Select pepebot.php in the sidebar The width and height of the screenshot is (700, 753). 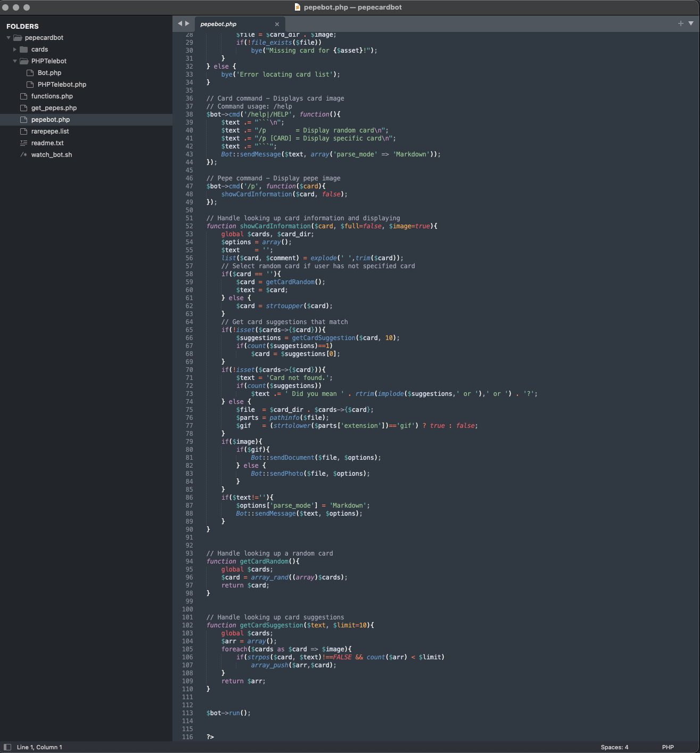pyautogui.click(x=51, y=120)
